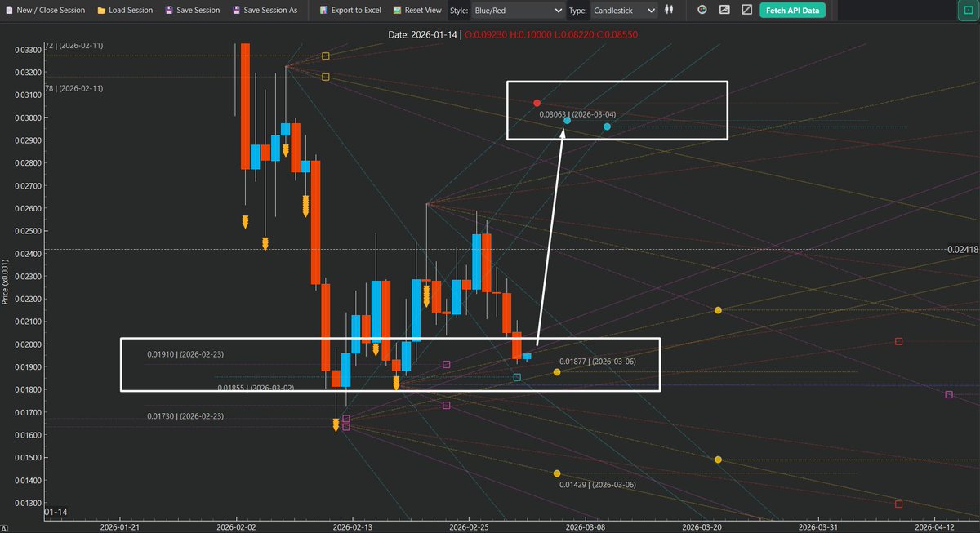Click the Save Session As toolbar entry

pyautogui.click(x=265, y=10)
